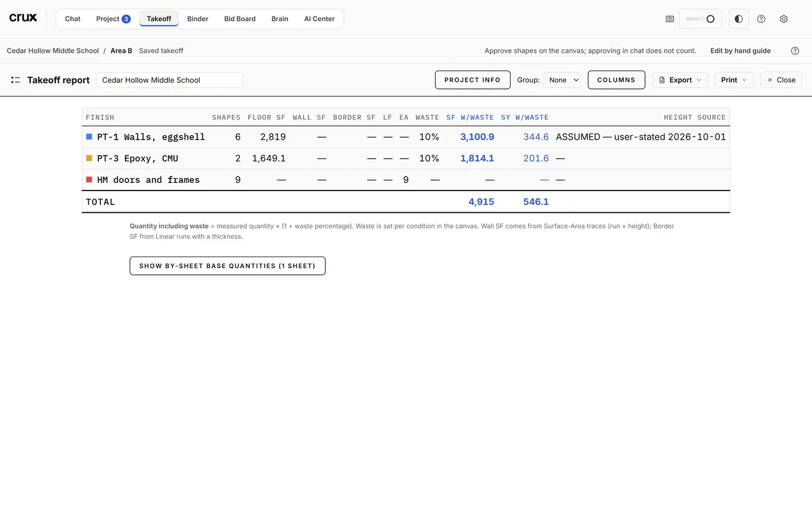Viewport: 812px width, 508px height.
Task: Open the Export dropdown
Action: click(680, 80)
